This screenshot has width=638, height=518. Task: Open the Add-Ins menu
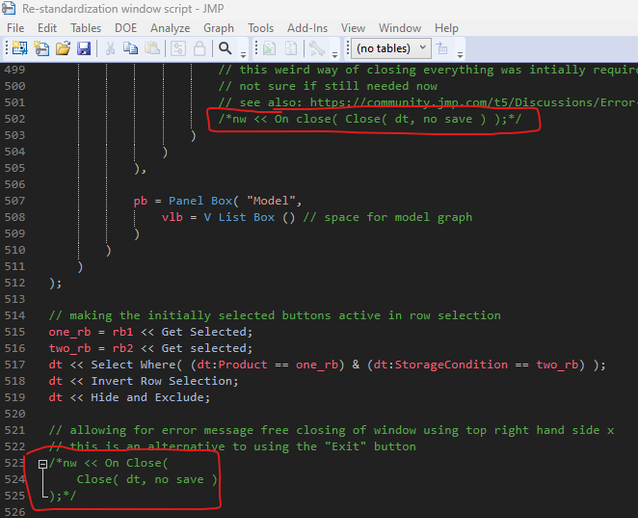307,28
